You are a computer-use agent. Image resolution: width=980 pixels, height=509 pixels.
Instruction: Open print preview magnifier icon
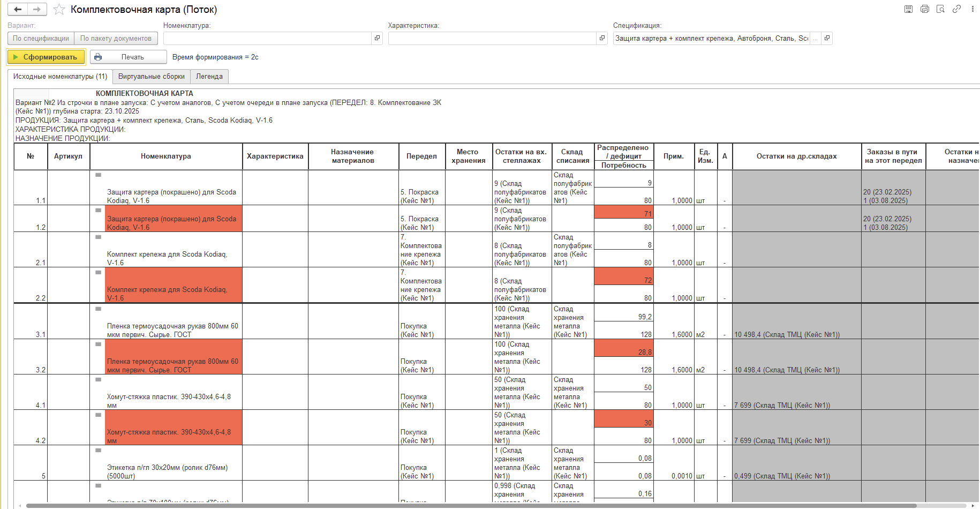click(940, 9)
